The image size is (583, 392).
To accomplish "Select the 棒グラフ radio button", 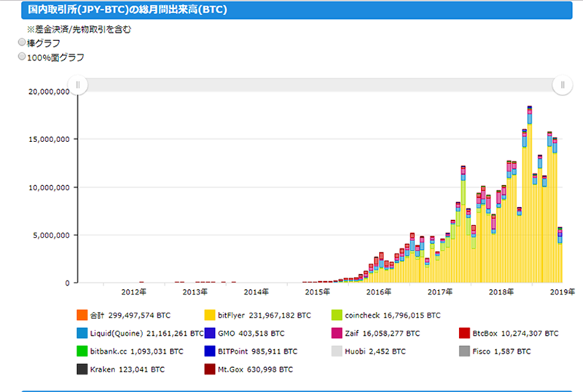I will click(22, 42).
